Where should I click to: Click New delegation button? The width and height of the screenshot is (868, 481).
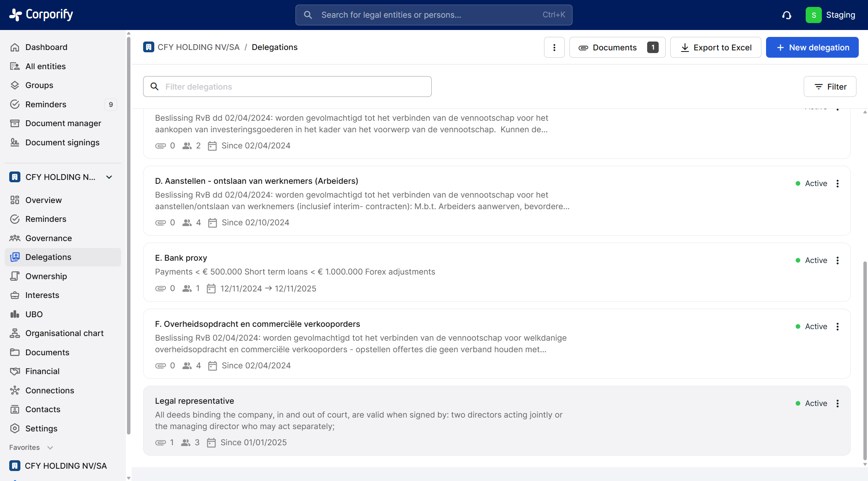[812, 47]
